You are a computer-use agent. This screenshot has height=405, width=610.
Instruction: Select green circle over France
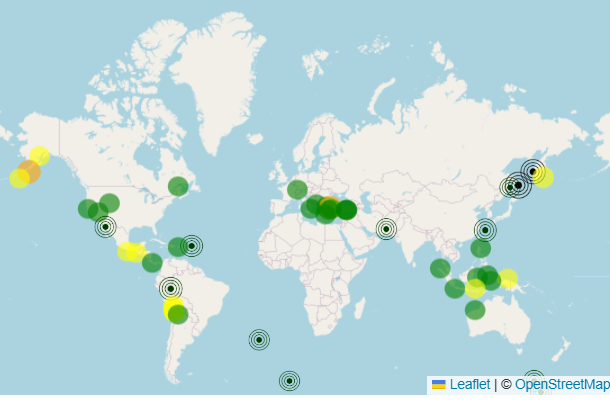coord(297,189)
